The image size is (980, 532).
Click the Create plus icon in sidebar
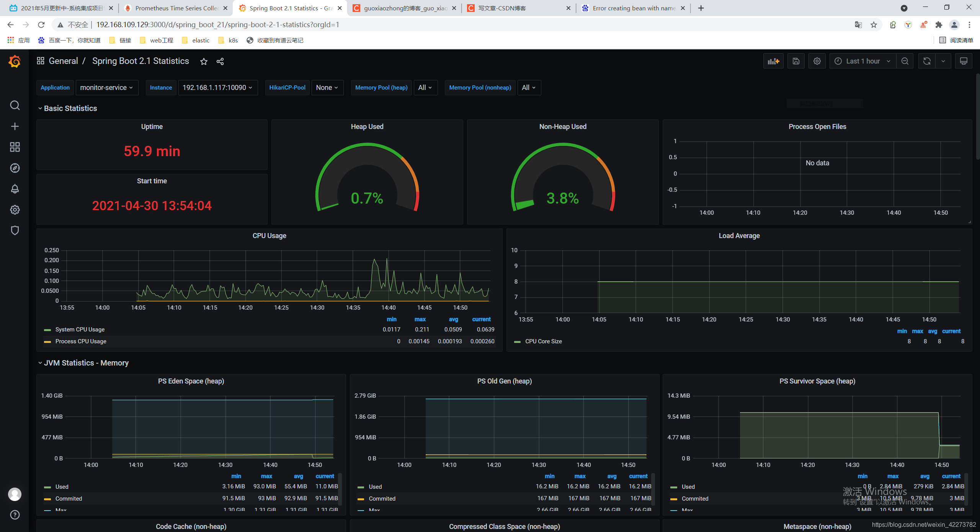click(x=15, y=126)
